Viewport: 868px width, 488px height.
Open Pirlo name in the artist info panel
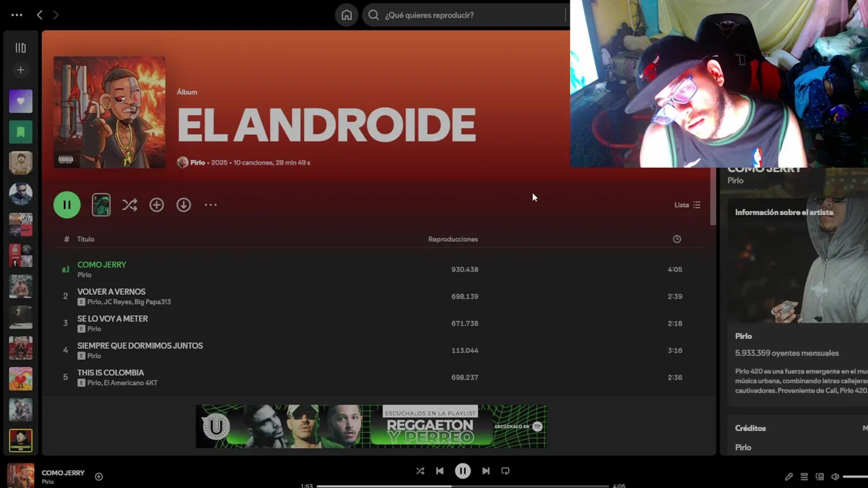pos(743,336)
